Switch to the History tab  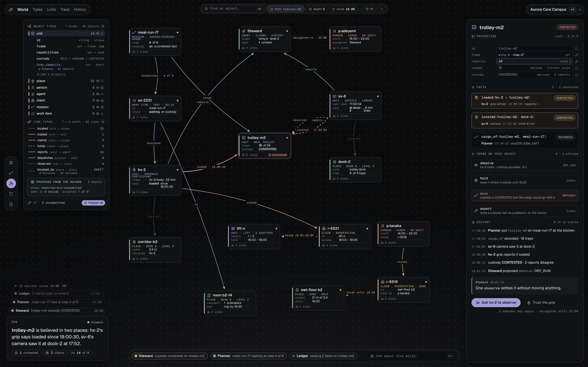pos(80,9)
